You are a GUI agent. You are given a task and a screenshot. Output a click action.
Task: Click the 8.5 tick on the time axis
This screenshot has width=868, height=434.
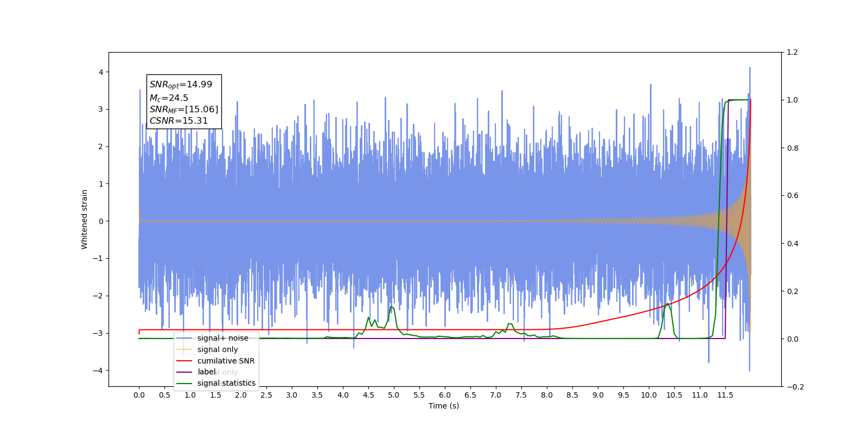(x=572, y=395)
